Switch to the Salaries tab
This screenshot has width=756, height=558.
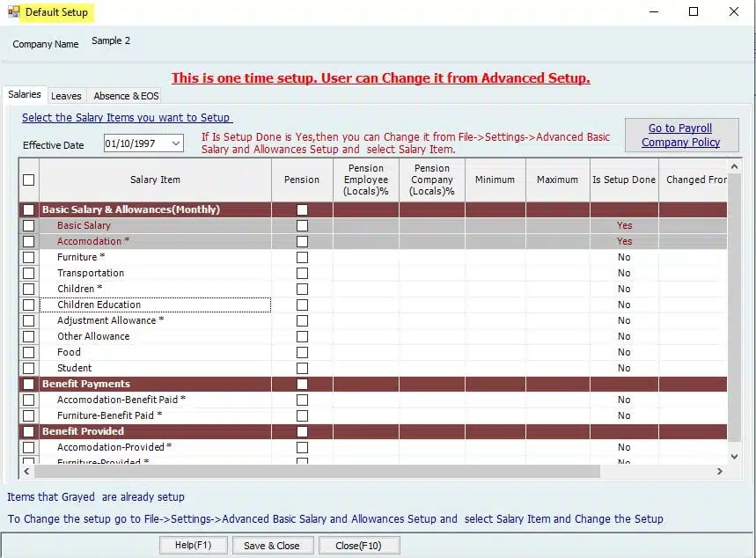click(x=25, y=94)
